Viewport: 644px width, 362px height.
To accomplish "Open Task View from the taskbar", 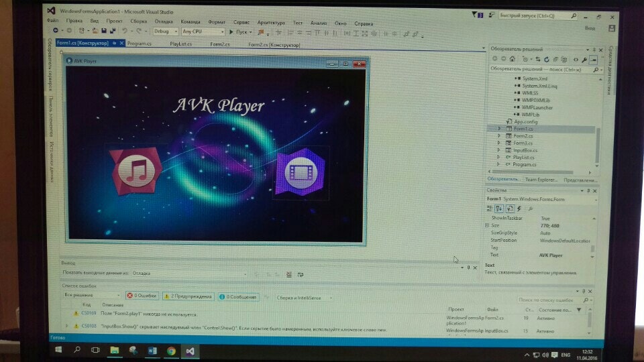I will coord(95,350).
